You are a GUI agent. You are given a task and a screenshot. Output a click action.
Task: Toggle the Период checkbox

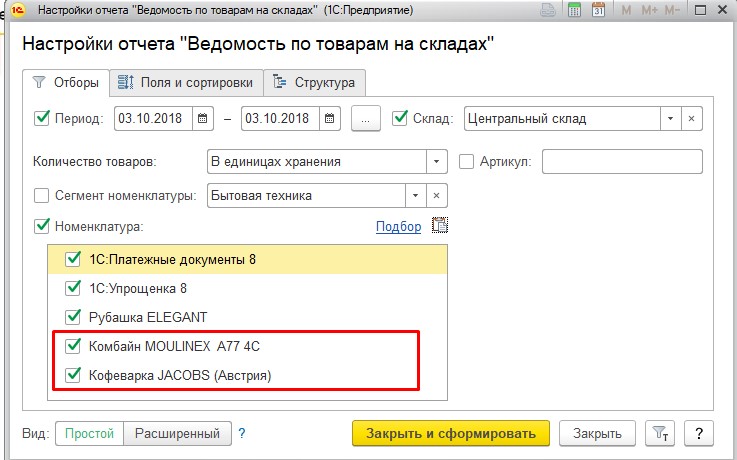[x=42, y=118]
